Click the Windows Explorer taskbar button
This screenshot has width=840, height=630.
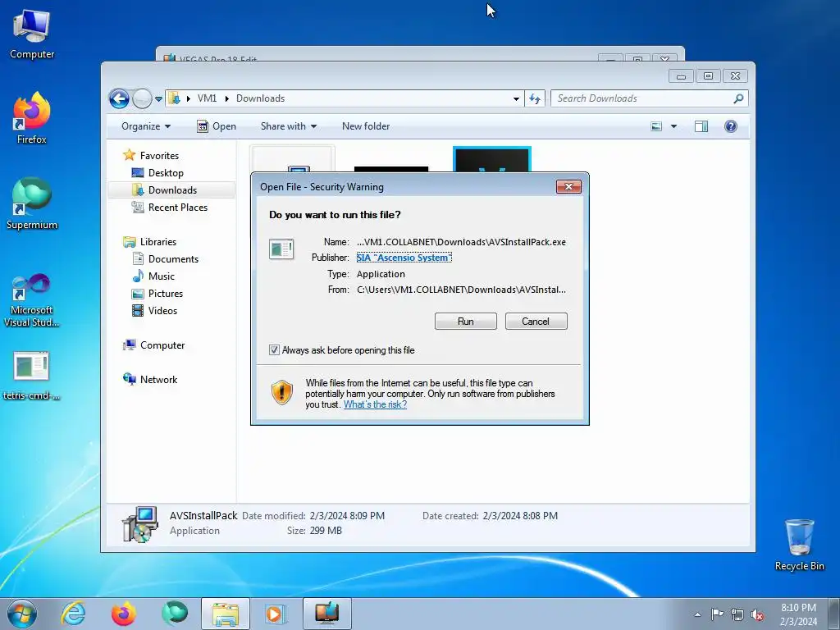pyautogui.click(x=226, y=614)
